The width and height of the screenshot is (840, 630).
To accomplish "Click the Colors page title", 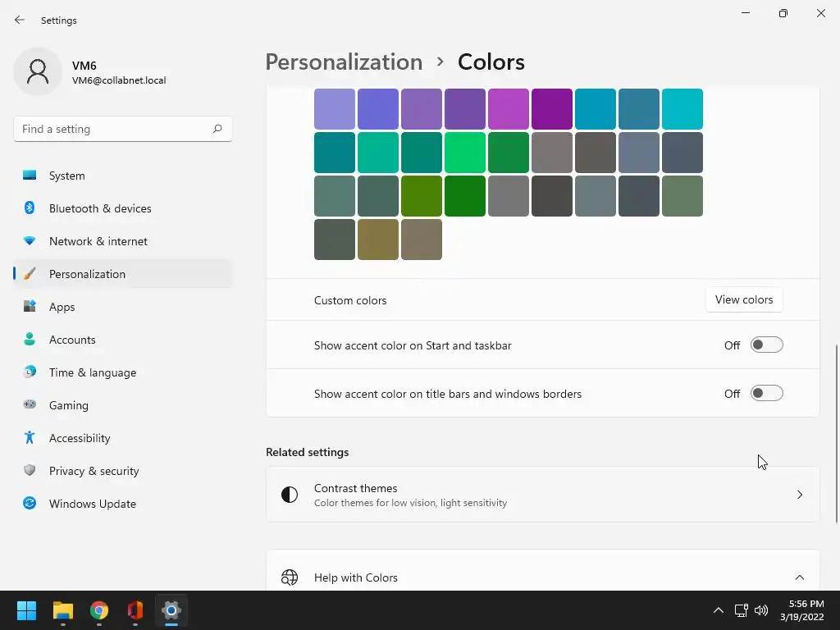I will pyautogui.click(x=491, y=62).
